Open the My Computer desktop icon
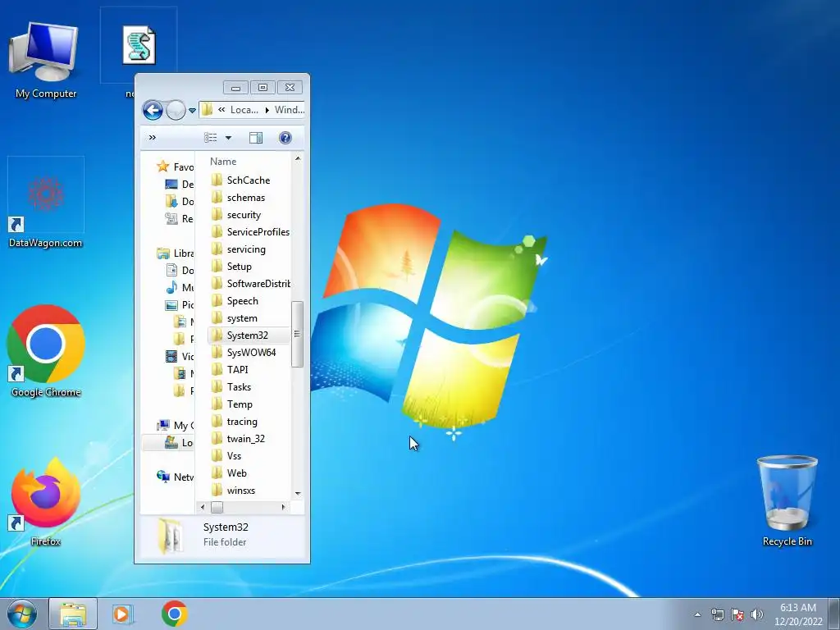Screen dimensions: 840x630 click(x=45, y=60)
